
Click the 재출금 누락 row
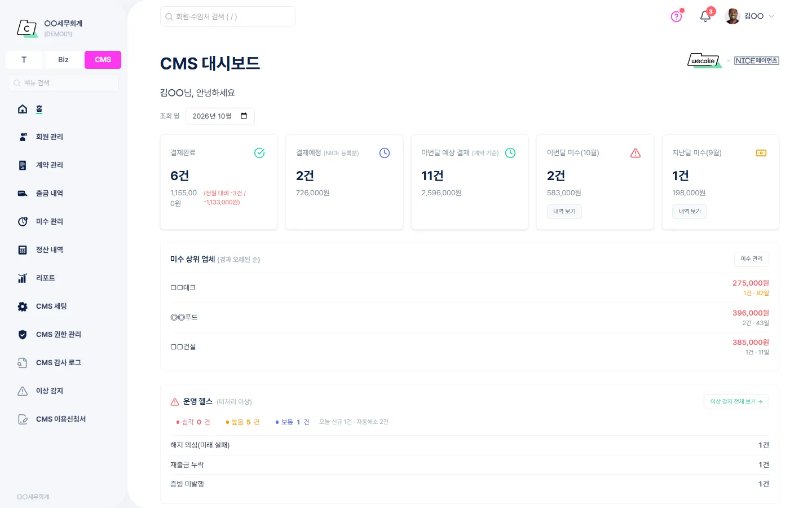click(470, 465)
